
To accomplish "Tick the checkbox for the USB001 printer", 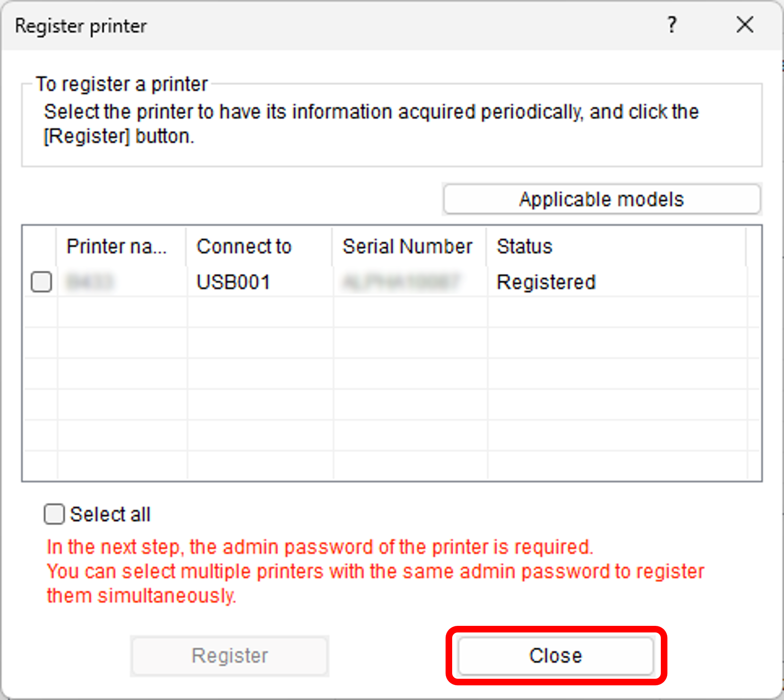I will click(42, 282).
